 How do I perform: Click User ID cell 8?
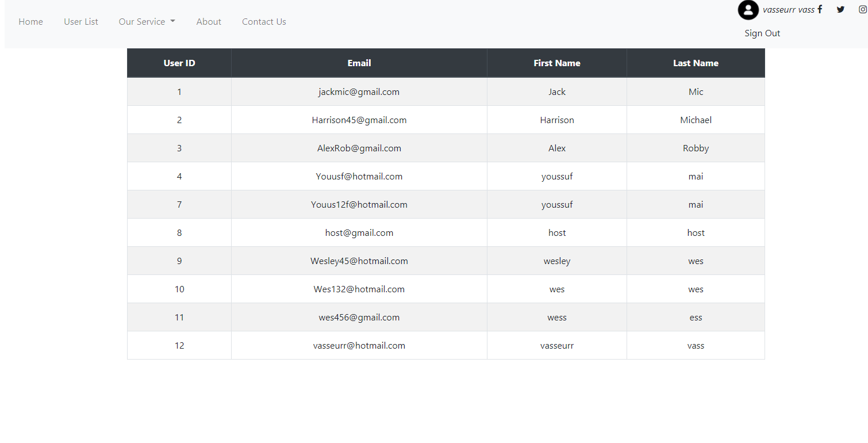[179, 233]
